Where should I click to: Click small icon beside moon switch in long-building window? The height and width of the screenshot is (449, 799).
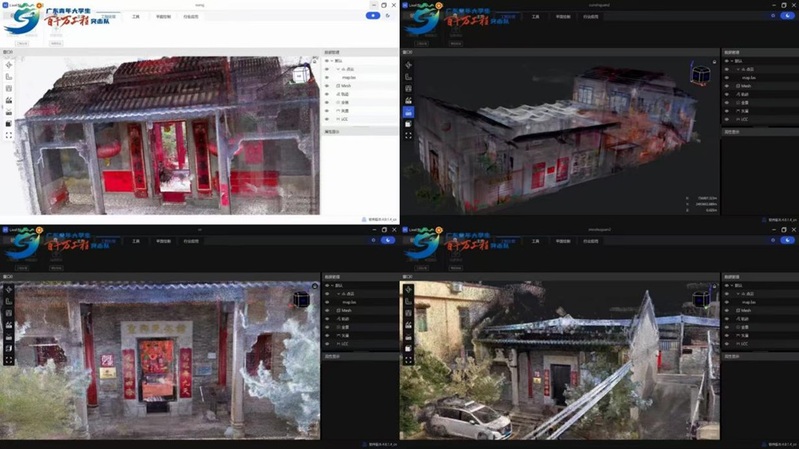point(773,16)
